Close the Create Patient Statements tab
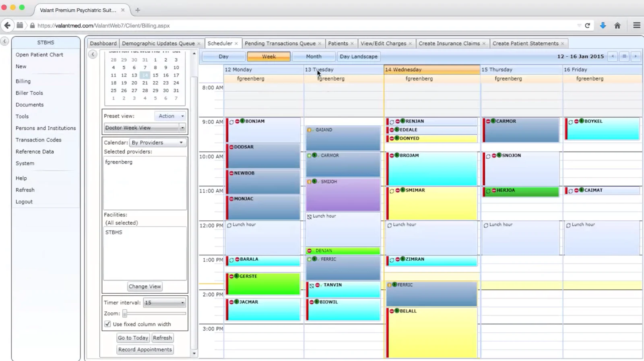 562,44
